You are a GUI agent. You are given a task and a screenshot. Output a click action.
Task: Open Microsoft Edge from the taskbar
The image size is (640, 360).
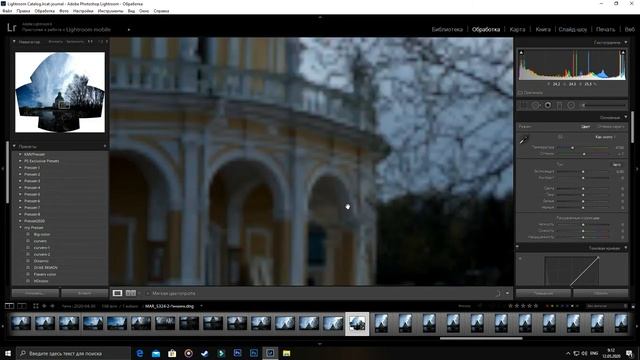[x=140, y=353]
